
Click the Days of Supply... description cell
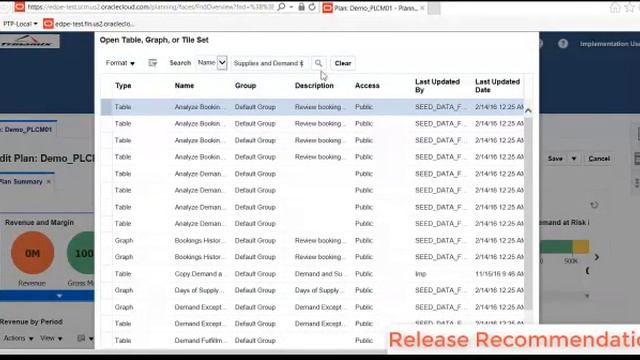coord(320,290)
